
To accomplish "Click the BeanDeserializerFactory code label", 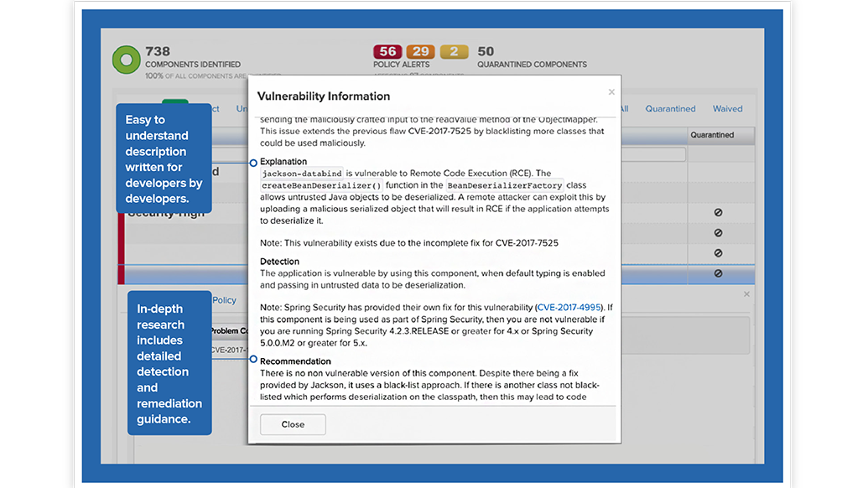I will [505, 185].
